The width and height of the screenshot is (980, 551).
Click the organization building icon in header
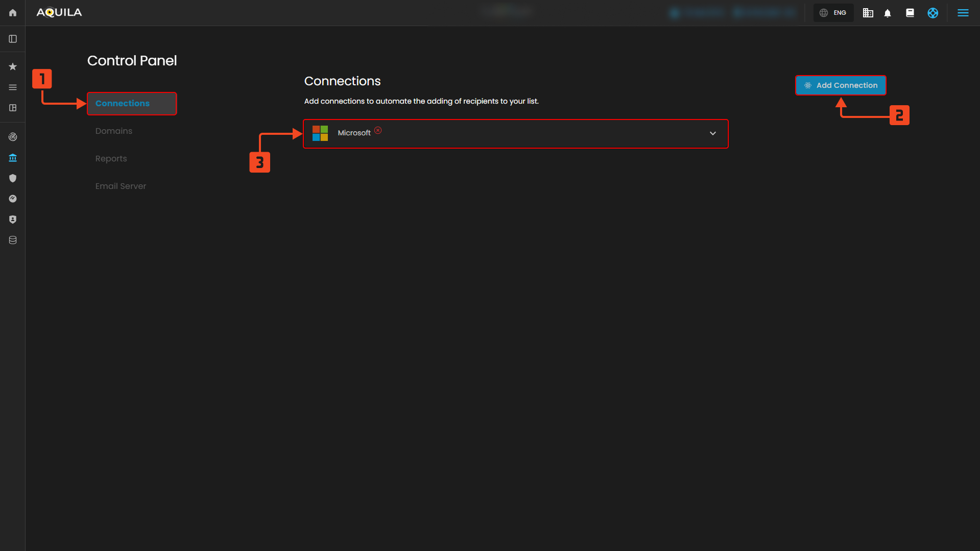868,13
